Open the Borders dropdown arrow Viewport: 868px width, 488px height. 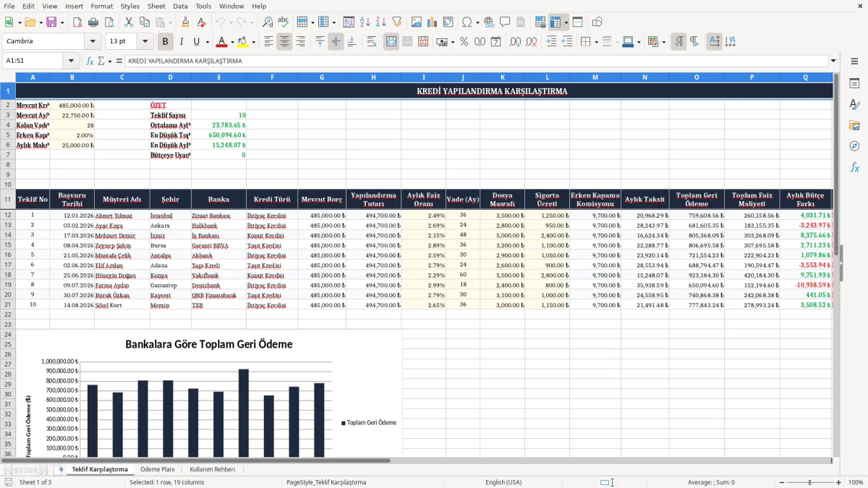click(596, 42)
